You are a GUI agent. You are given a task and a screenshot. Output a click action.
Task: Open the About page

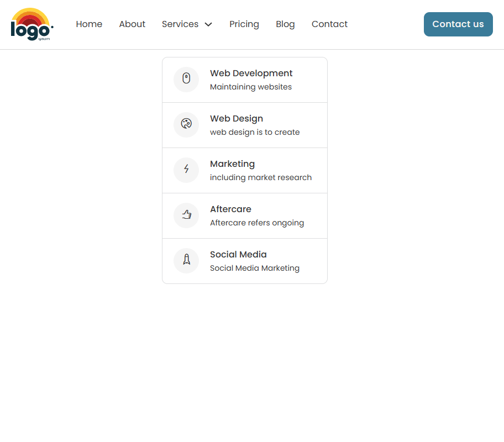click(132, 24)
